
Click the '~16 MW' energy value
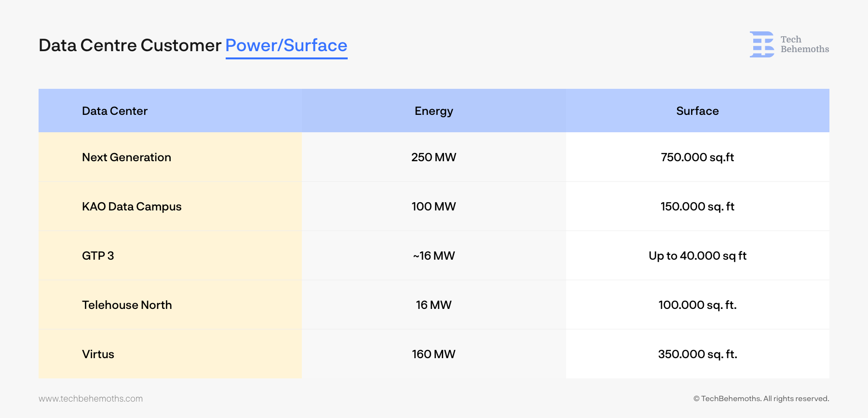(x=434, y=256)
